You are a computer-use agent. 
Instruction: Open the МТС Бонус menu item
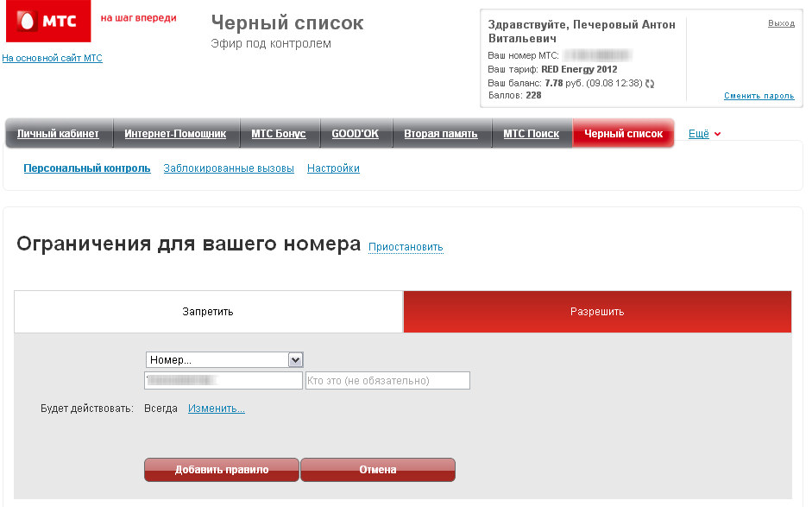coord(278,134)
